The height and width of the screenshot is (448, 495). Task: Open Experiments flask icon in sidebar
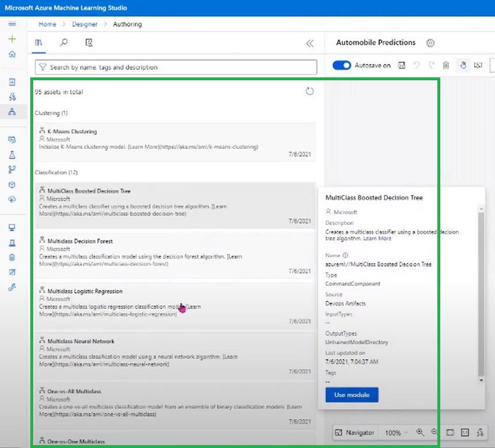(12, 155)
